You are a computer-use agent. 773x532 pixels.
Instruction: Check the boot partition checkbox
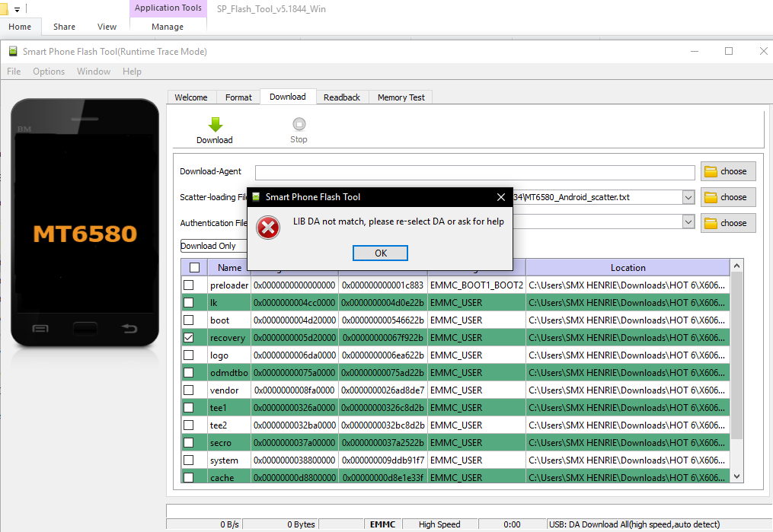point(188,320)
